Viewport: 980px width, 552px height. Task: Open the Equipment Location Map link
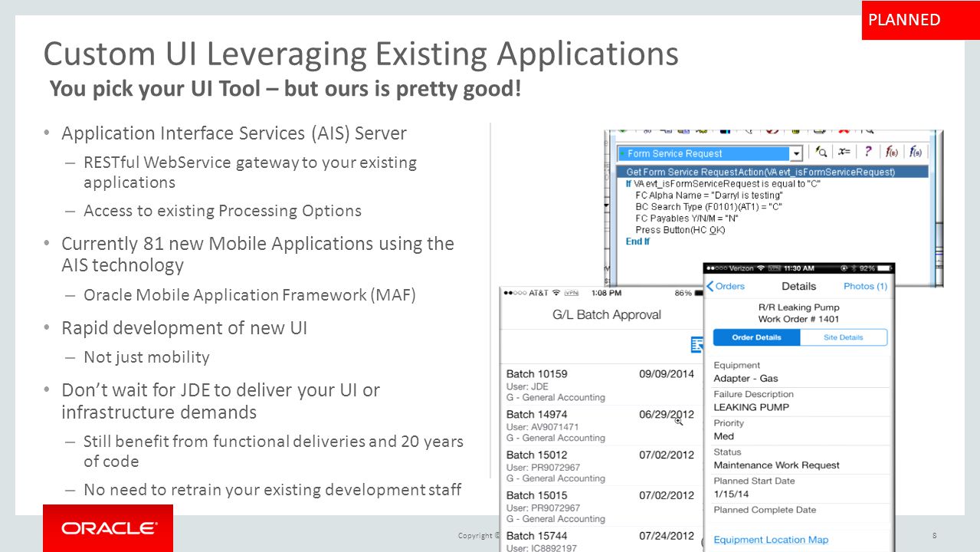(x=771, y=540)
